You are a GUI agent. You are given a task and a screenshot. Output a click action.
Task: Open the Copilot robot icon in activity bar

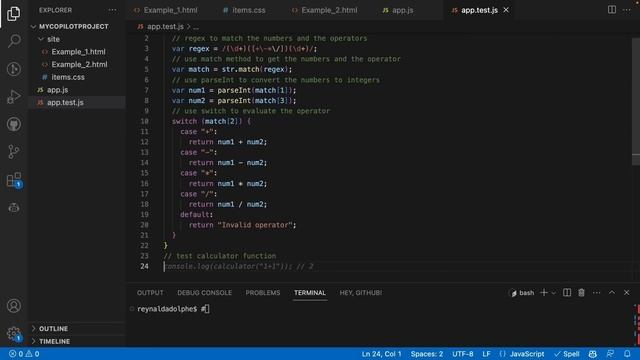point(13,207)
